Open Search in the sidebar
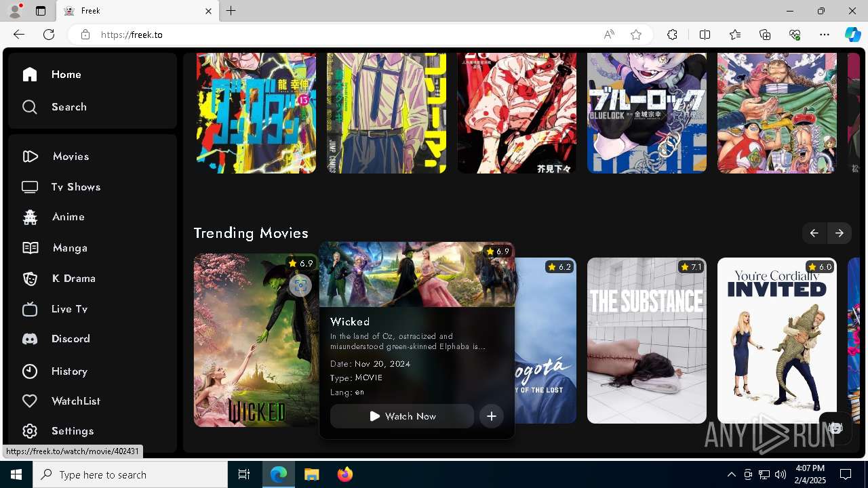This screenshot has height=488, width=868. (x=54, y=107)
